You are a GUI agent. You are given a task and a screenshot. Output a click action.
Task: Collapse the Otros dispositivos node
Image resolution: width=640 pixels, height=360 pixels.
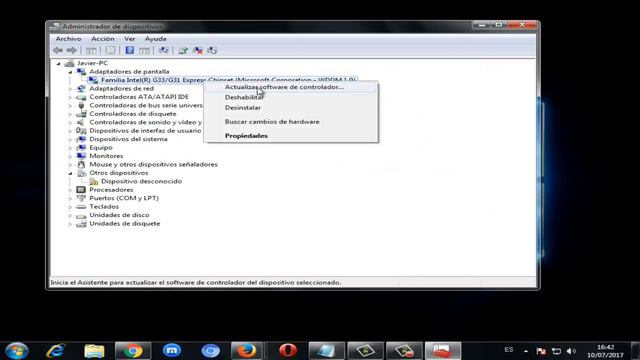[70, 173]
